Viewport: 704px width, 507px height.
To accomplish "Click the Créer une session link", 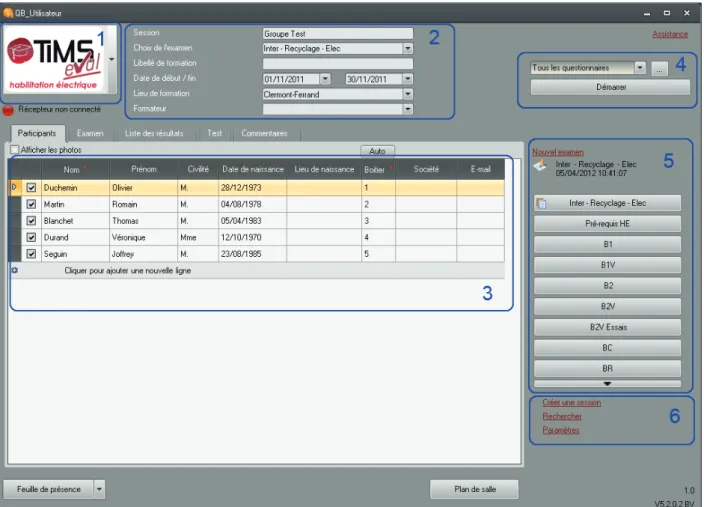I will coord(571,403).
